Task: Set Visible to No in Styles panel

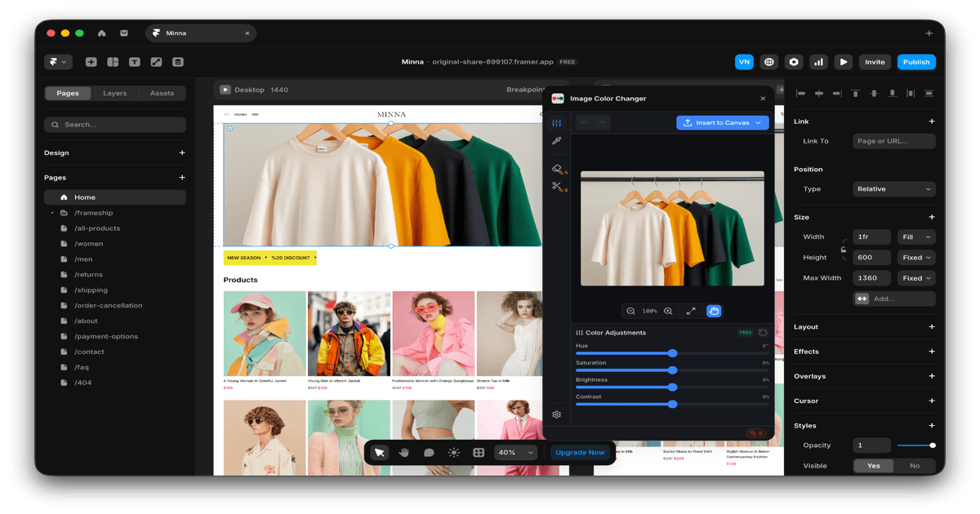Action: pos(915,465)
